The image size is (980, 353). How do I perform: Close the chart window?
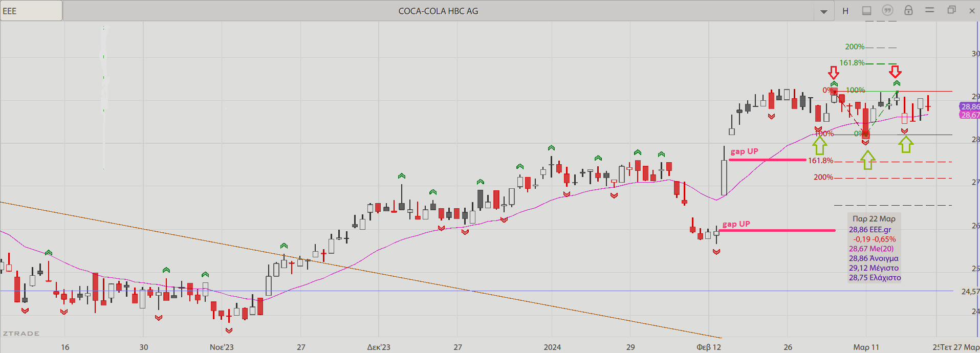(972, 11)
